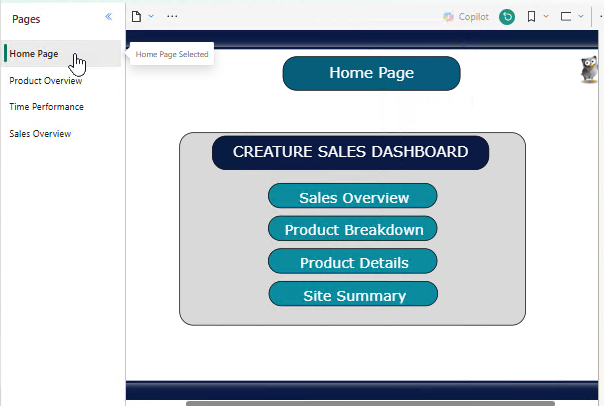Viewport: 604px width, 406px height.
Task: Open the Product Overview page
Action: coord(45,81)
